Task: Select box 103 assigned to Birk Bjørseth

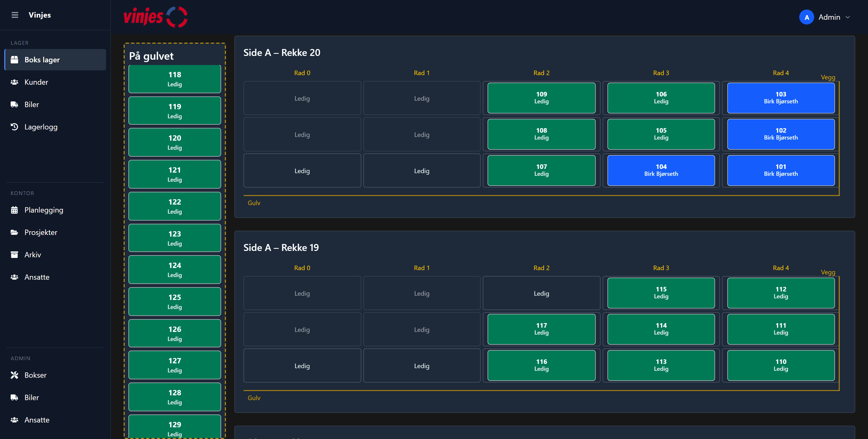Action: (x=780, y=98)
